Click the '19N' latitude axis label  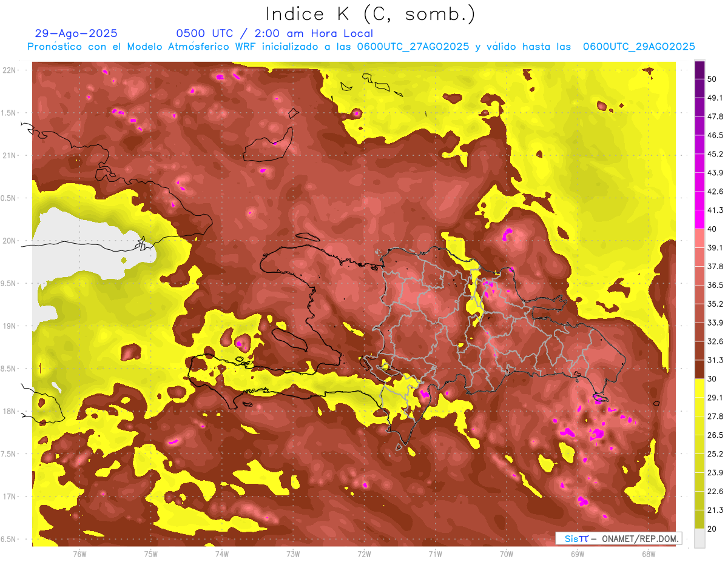[x=10, y=326]
